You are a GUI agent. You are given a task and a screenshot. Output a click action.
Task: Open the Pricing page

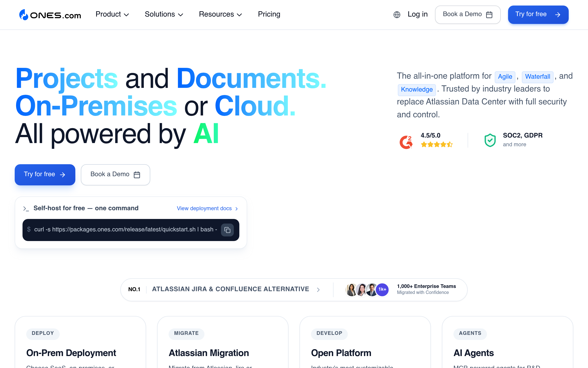(x=269, y=14)
